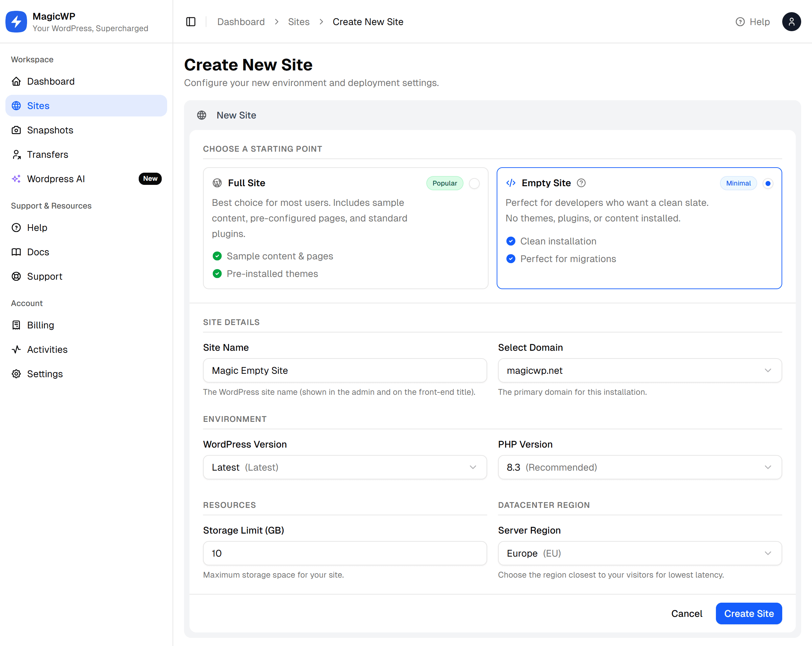The width and height of the screenshot is (812, 646).
Task: Click the Minimal badge on Empty Site
Action: pos(738,183)
